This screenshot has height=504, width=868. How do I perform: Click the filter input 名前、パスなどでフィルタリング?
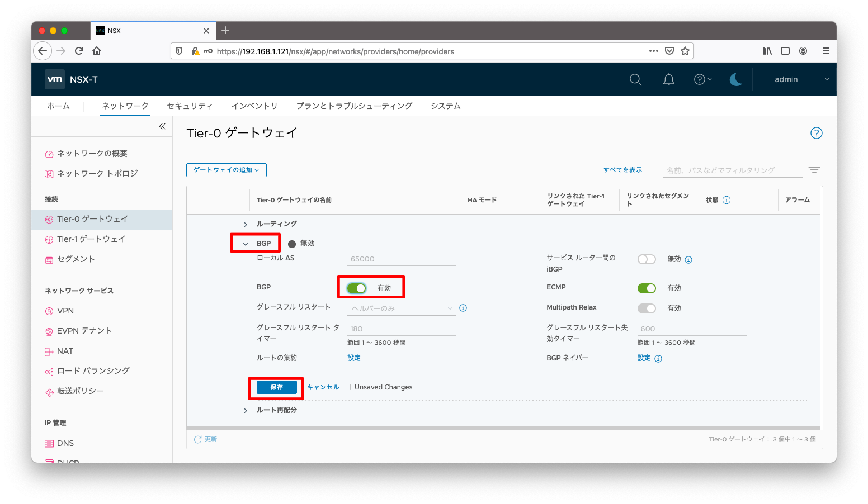(733, 170)
